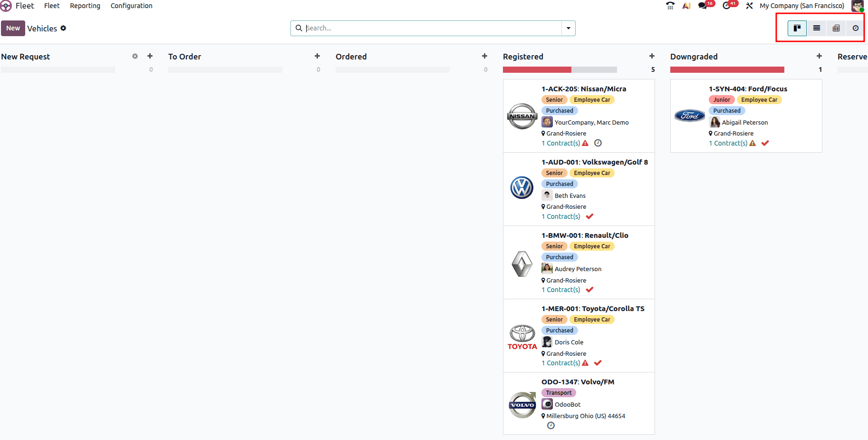The height and width of the screenshot is (440, 868).
Task: Click the Toyota/Corolla TS activity checkmark
Action: coord(598,363)
